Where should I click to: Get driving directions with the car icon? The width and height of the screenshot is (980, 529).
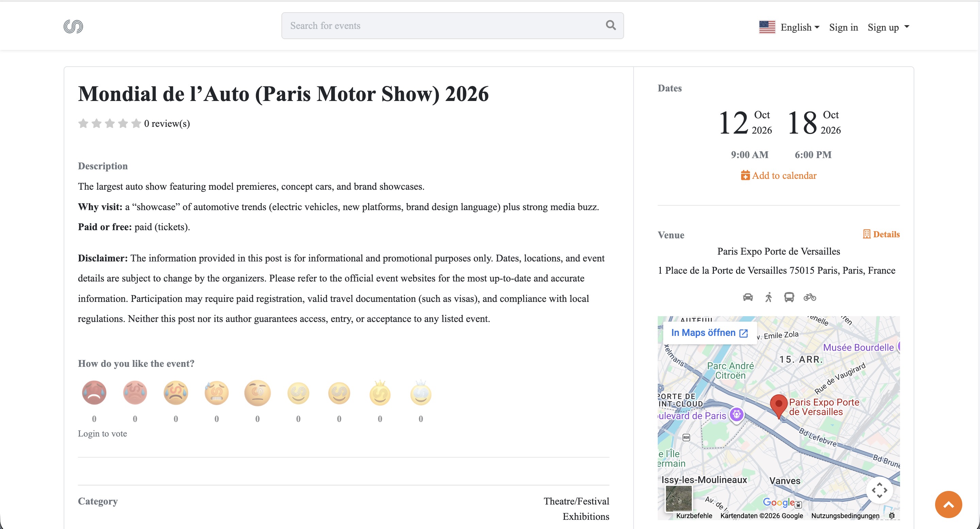pos(748,297)
